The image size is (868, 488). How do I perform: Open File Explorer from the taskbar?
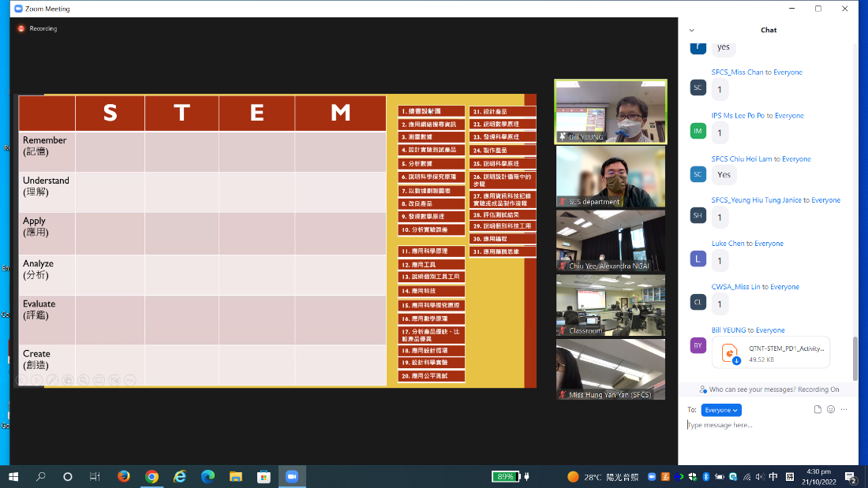click(235, 477)
